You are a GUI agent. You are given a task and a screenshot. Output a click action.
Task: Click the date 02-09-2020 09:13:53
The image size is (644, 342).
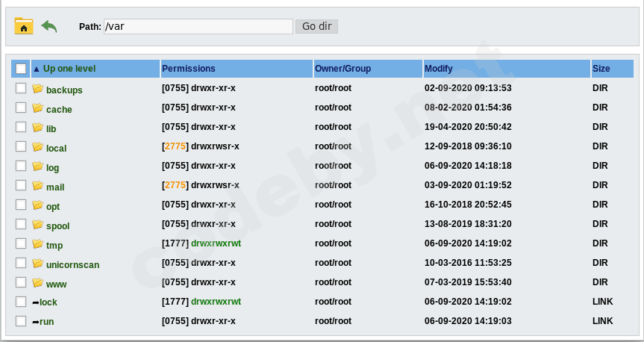pos(468,88)
